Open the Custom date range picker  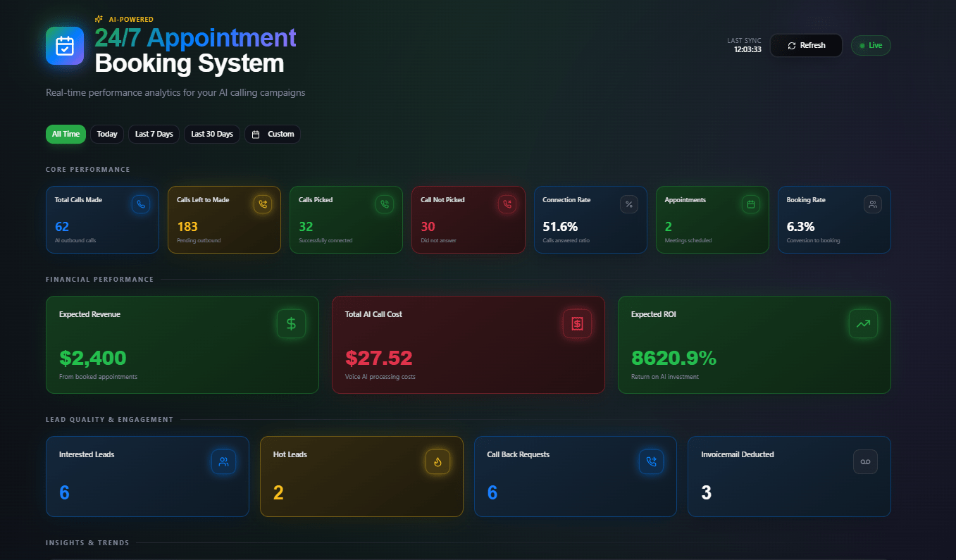pos(273,134)
